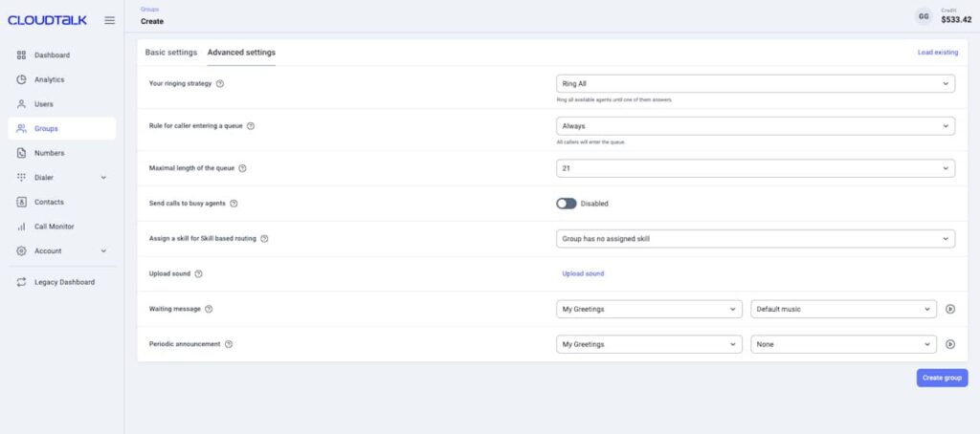Open Periodic announcement My Greetings dropdown

[x=649, y=344]
